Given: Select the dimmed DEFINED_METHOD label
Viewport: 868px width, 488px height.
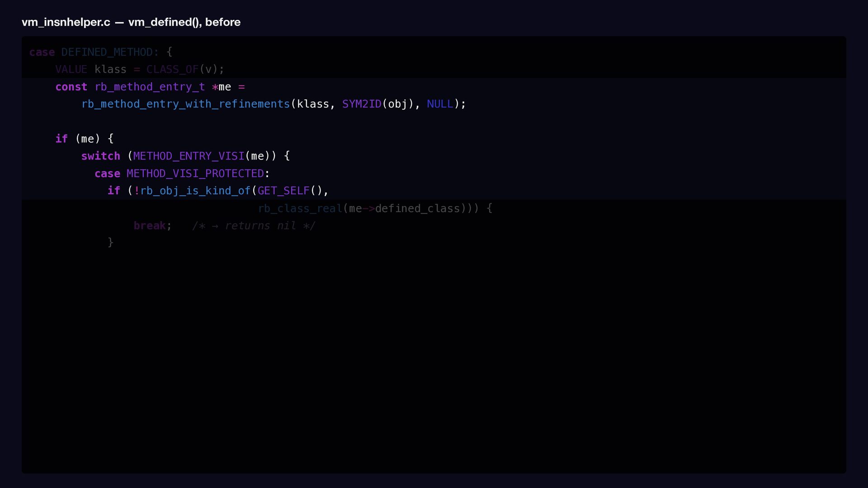Looking at the screenshot, I should click(x=107, y=52).
